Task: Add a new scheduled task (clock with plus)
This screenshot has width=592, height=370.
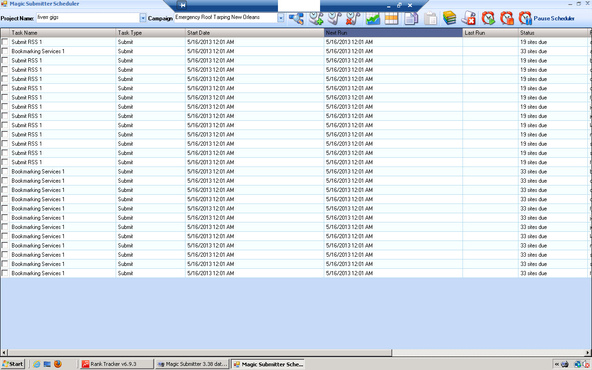Action: (x=316, y=18)
